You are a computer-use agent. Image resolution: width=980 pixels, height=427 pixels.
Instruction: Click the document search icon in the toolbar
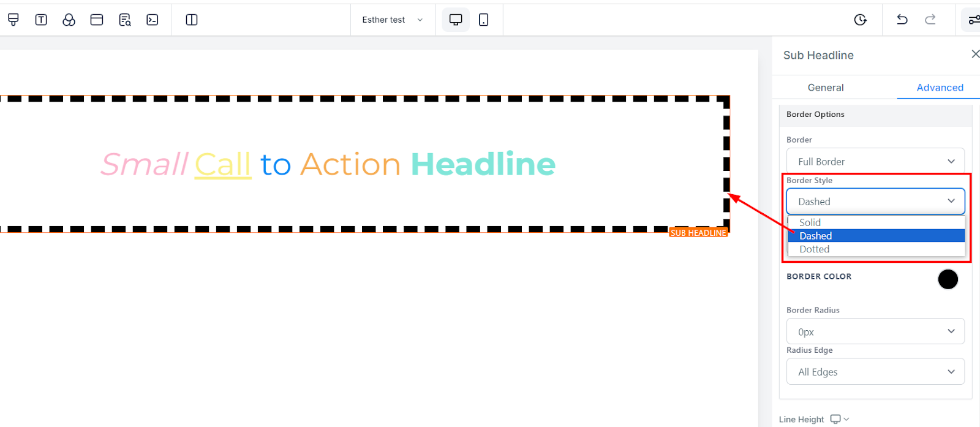tap(125, 20)
